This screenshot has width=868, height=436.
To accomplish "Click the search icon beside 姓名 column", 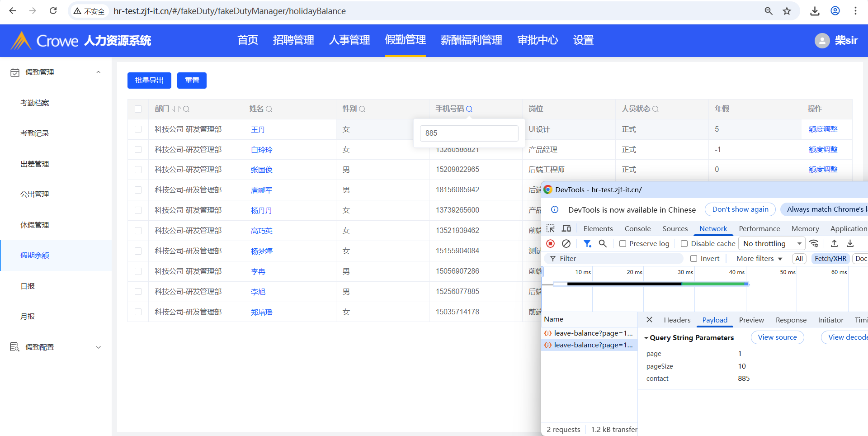I will point(269,109).
